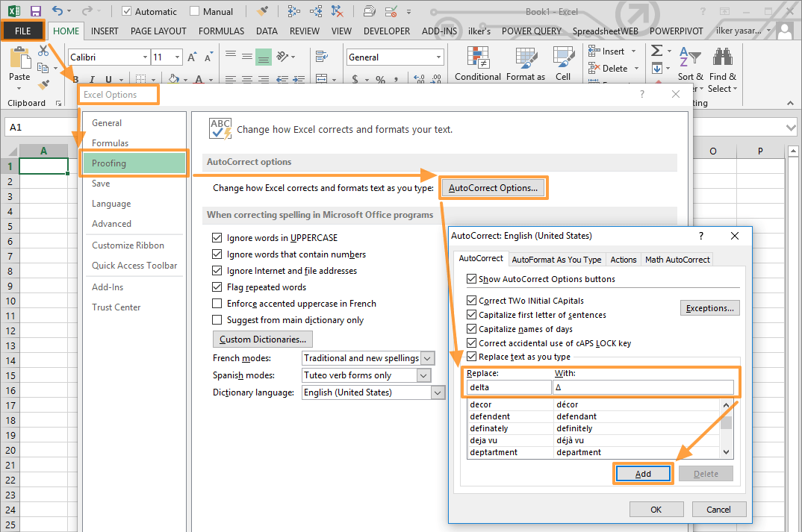Image resolution: width=802 pixels, height=532 pixels.
Task: Enable Suggest from main dictionary only
Action: [217, 319]
